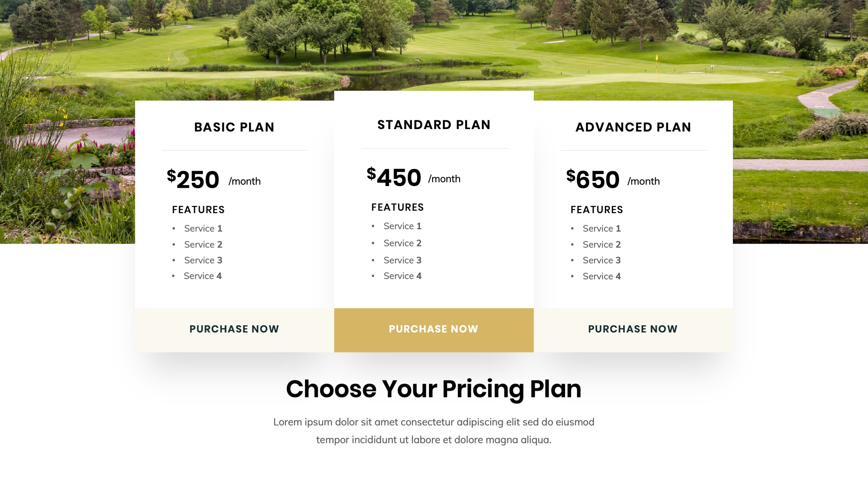This screenshot has width=868, height=488.
Task: Click the /month label beside $250
Action: (x=244, y=181)
